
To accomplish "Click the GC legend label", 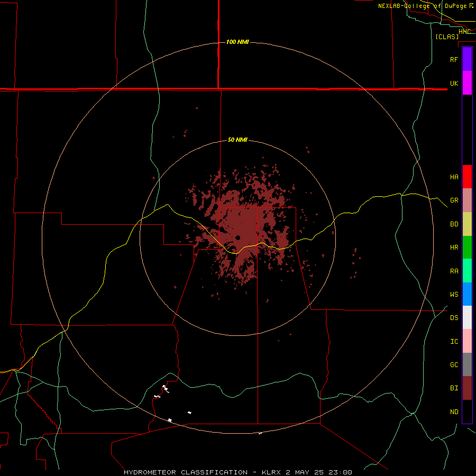I will pyautogui.click(x=454, y=365).
